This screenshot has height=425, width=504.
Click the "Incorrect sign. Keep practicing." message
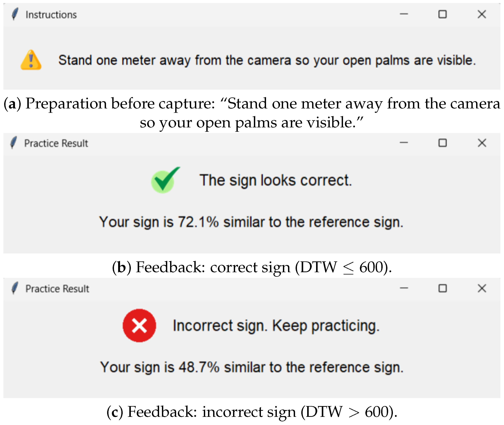(276, 326)
